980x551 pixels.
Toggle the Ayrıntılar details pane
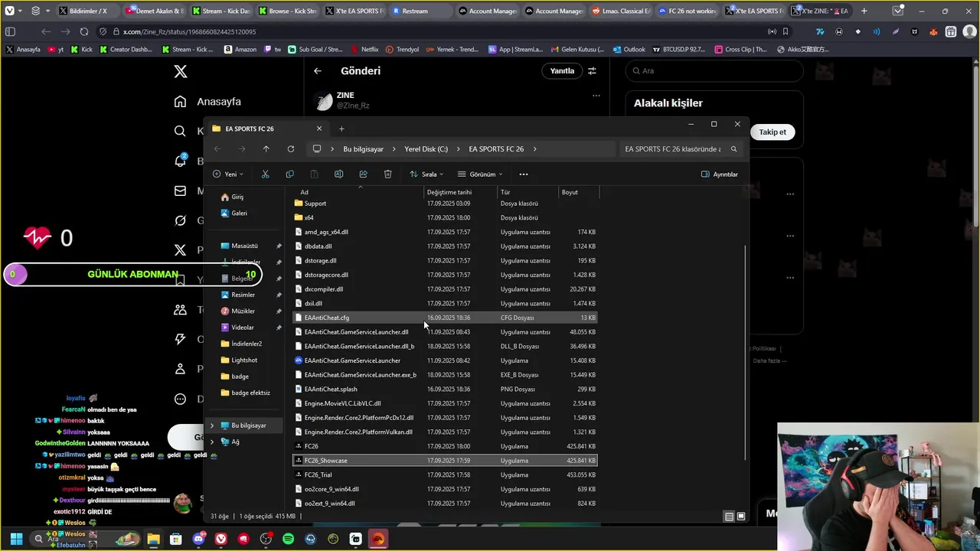[719, 174]
